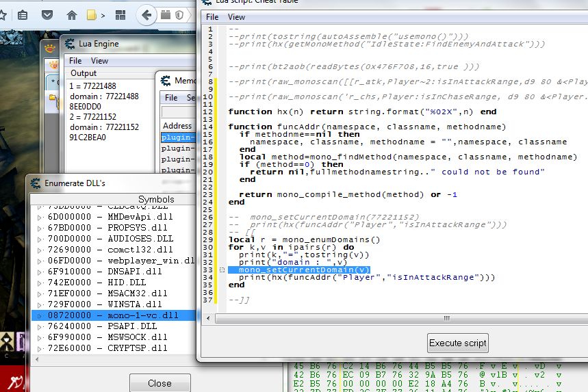
Task: Toggle the fold marker beside script line 33
Action: (x=220, y=270)
